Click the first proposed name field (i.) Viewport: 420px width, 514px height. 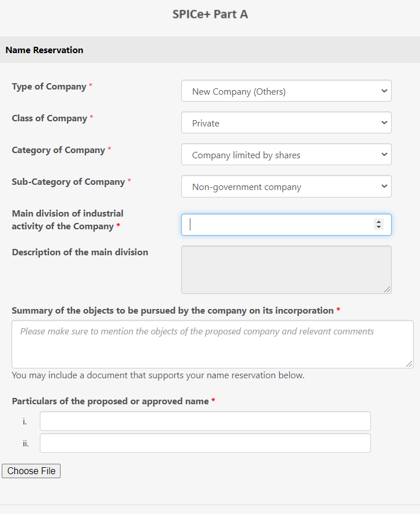205,421
